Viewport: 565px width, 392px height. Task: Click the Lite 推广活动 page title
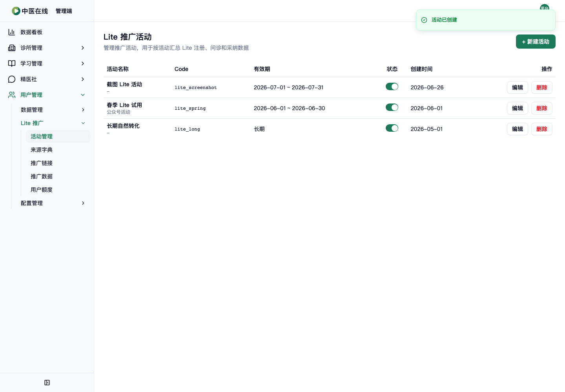128,37
